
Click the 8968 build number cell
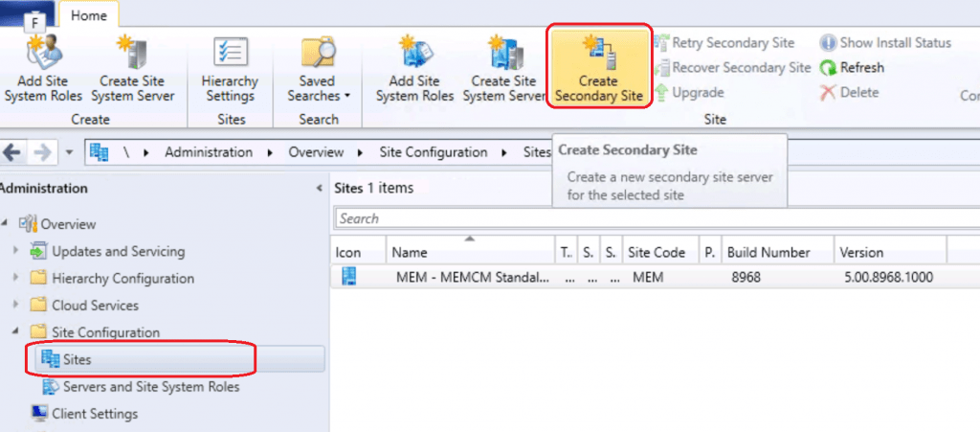click(746, 277)
